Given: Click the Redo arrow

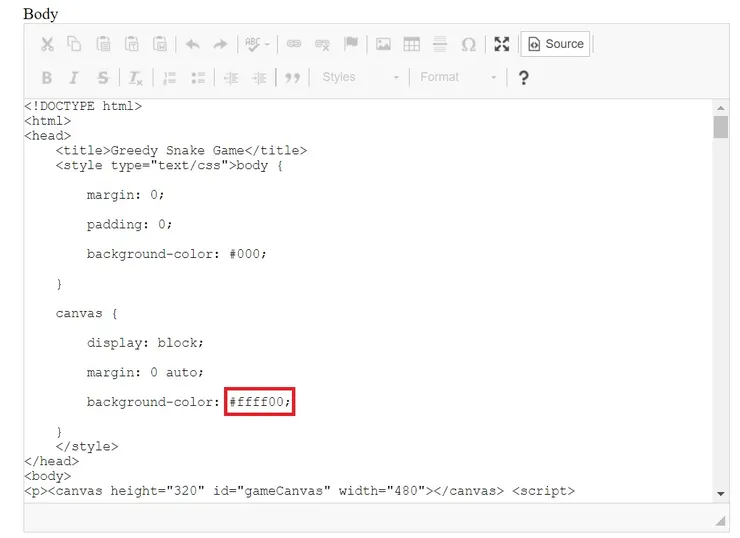Looking at the screenshot, I should [x=220, y=44].
